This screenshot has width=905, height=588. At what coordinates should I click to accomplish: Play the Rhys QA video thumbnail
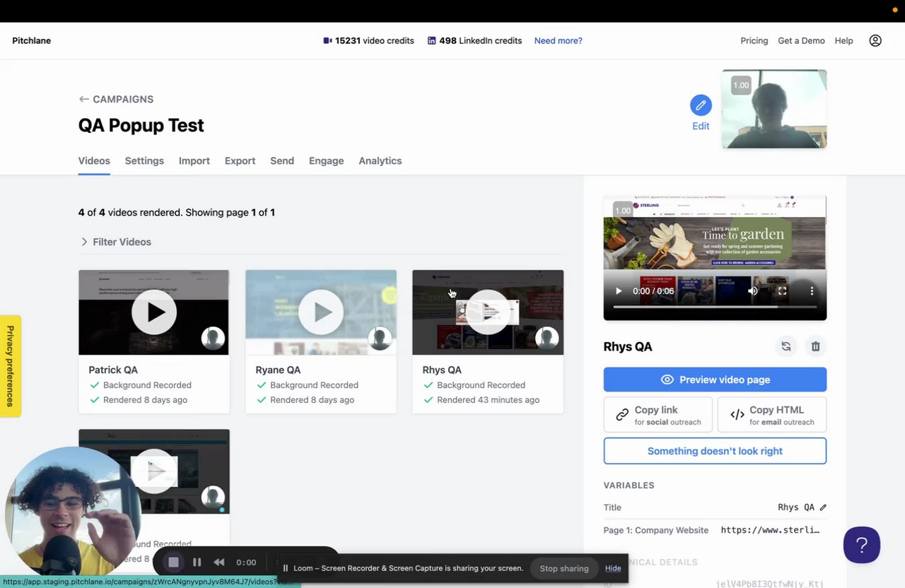pos(487,312)
